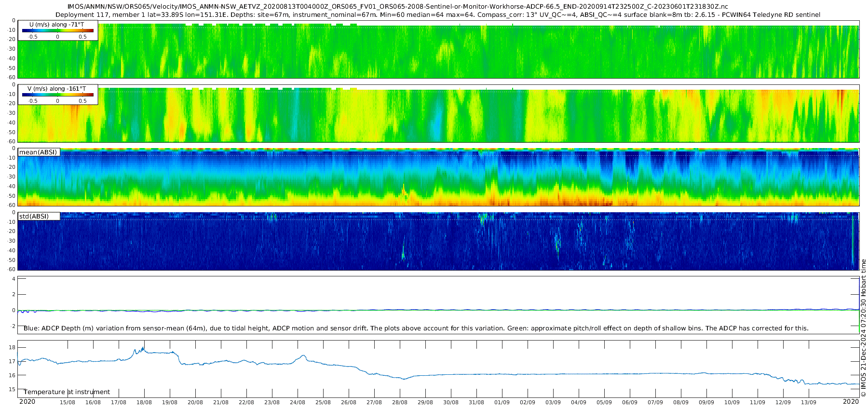
Task: Click the temperature peak near 18/08
Action: pyautogui.click(x=143, y=348)
